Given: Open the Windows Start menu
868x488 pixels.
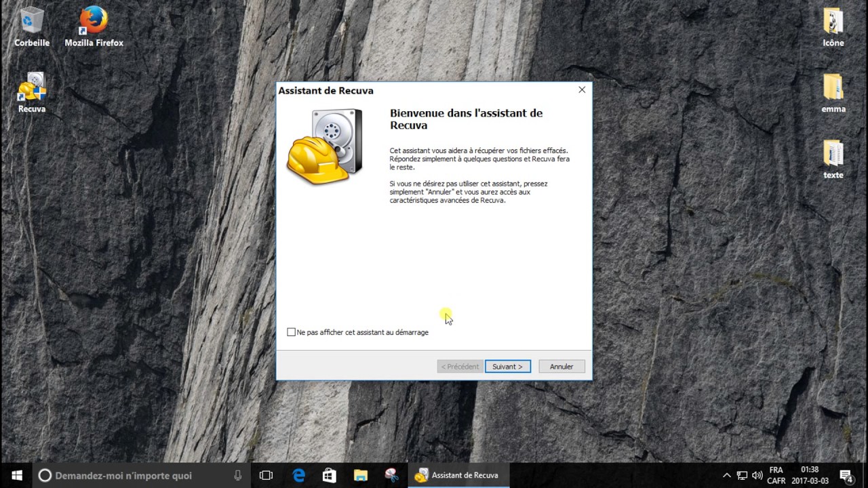Looking at the screenshot, I should click(16, 475).
